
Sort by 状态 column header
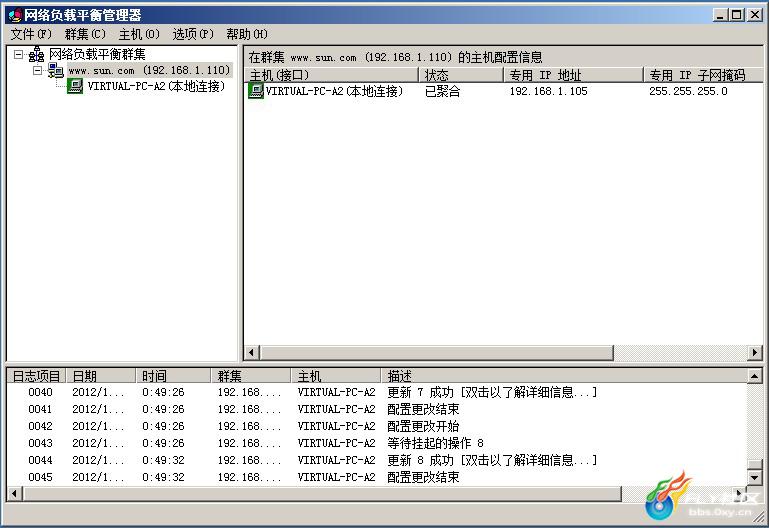pos(461,75)
